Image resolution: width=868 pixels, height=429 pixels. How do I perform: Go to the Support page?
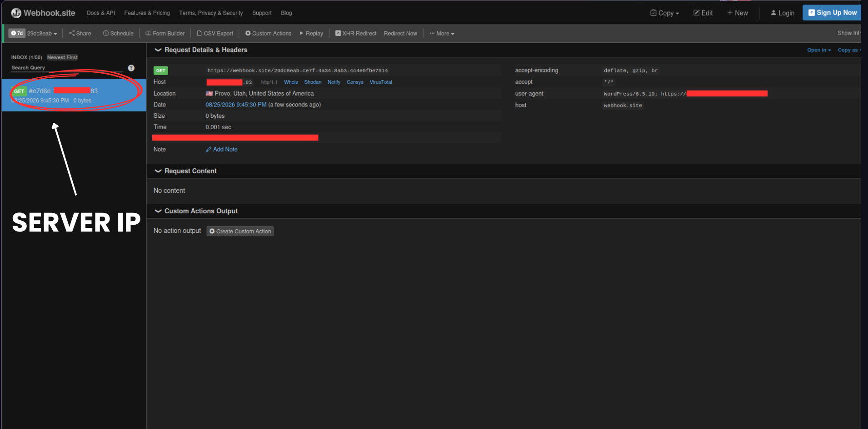click(x=262, y=13)
